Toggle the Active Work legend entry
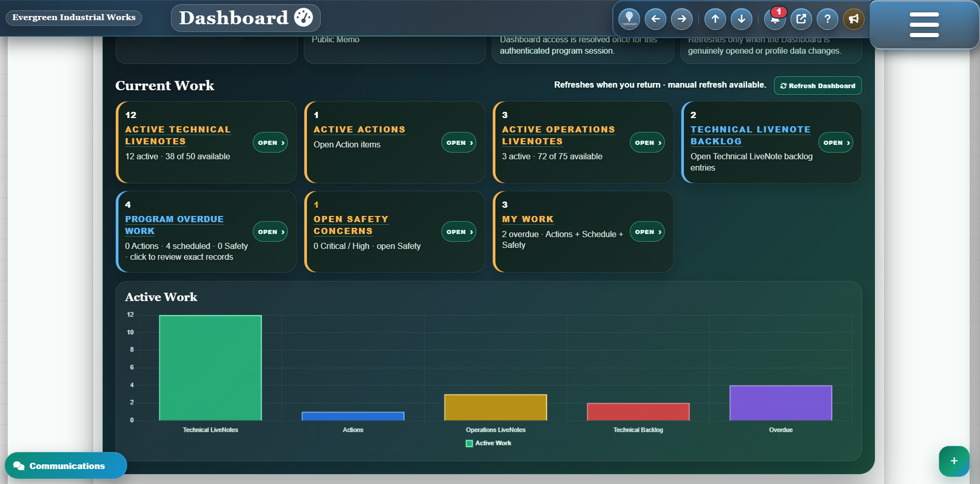This screenshot has height=484, width=980. pyautogui.click(x=488, y=443)
